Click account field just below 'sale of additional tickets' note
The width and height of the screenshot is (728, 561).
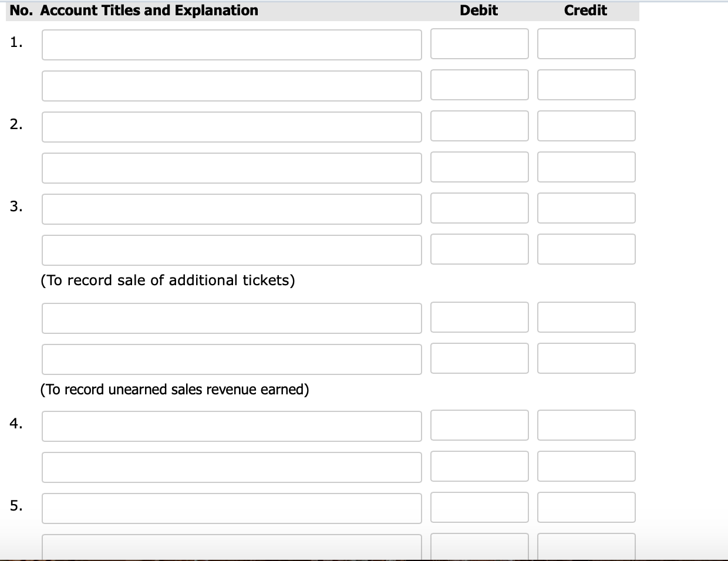pyautogui.click(x=232, y=318)
